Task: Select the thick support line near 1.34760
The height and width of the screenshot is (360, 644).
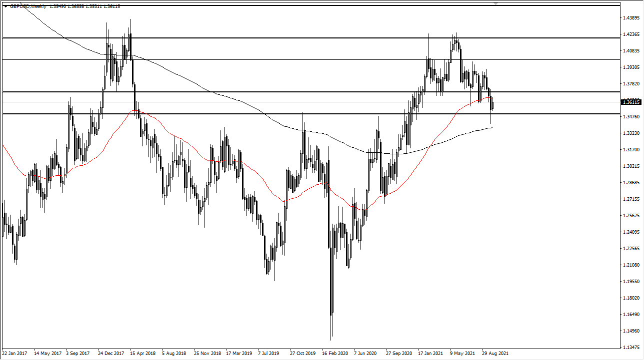Action: click(x=300, y=114)
